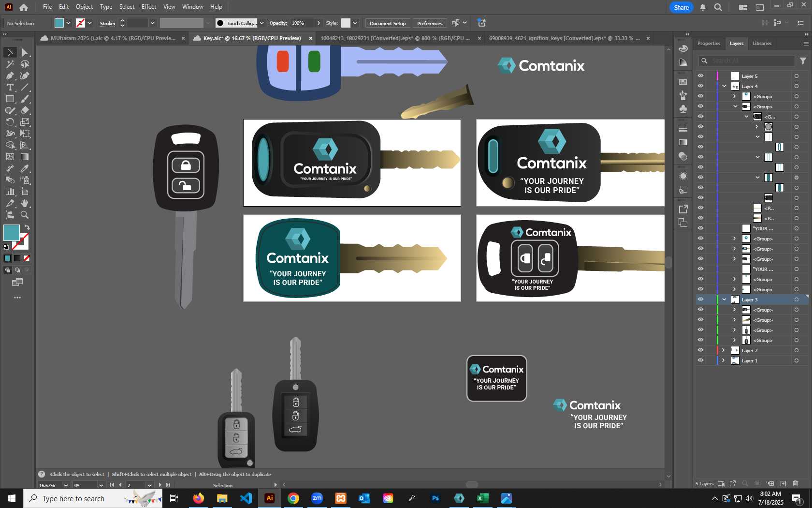Screen dimensions: 812x508
Task: Hide Layer 5 visibility eye
Action: click(x=700, y=76)
